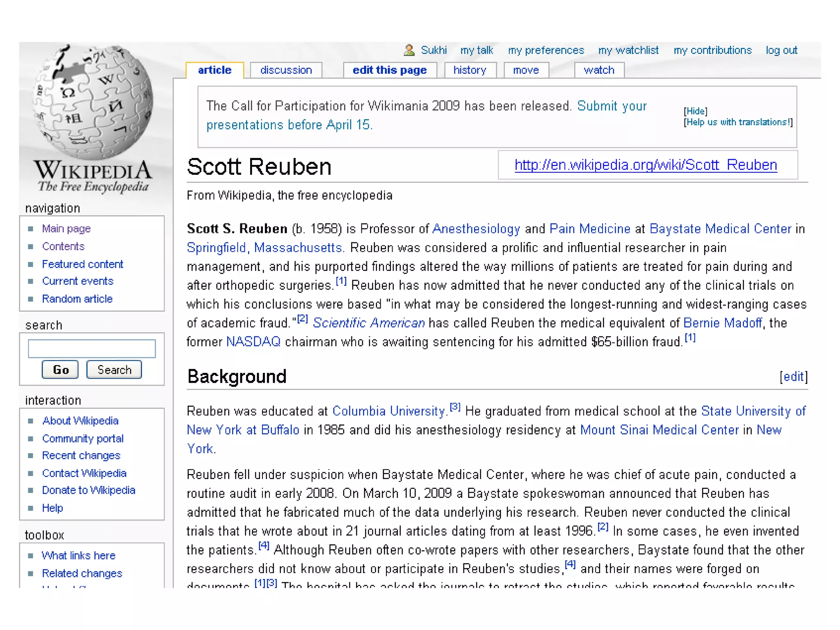Viewport: 840px width, 630px height.
Task: Click the watch tab
Action: [x=599, y=70]
